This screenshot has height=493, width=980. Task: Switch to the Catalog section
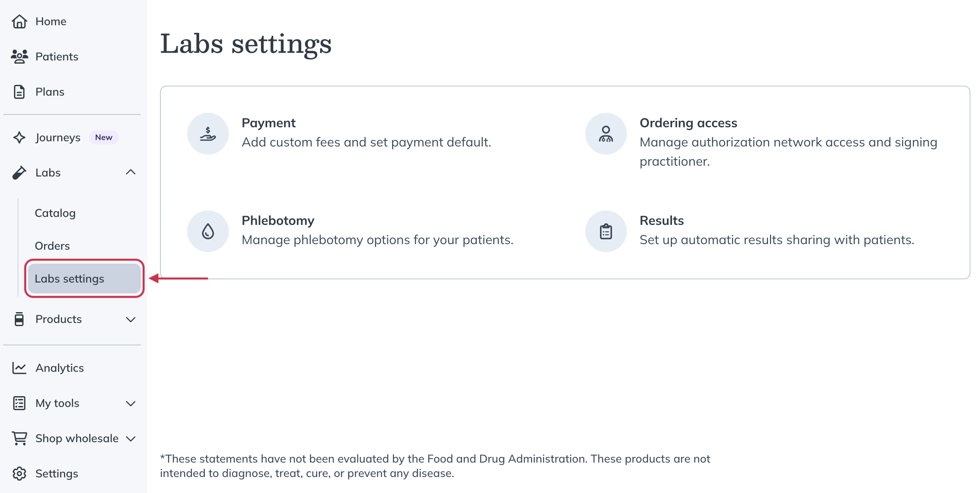coord(55,213)
